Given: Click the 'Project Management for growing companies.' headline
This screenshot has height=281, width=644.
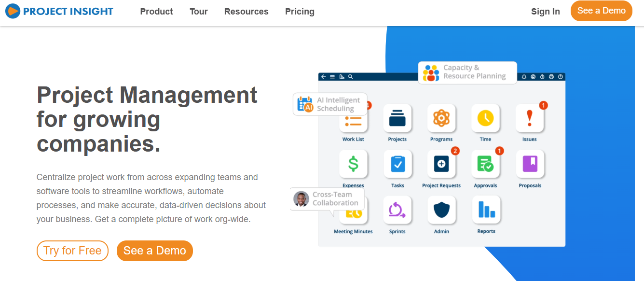Looking at the screenshot, I should (147, 119).
